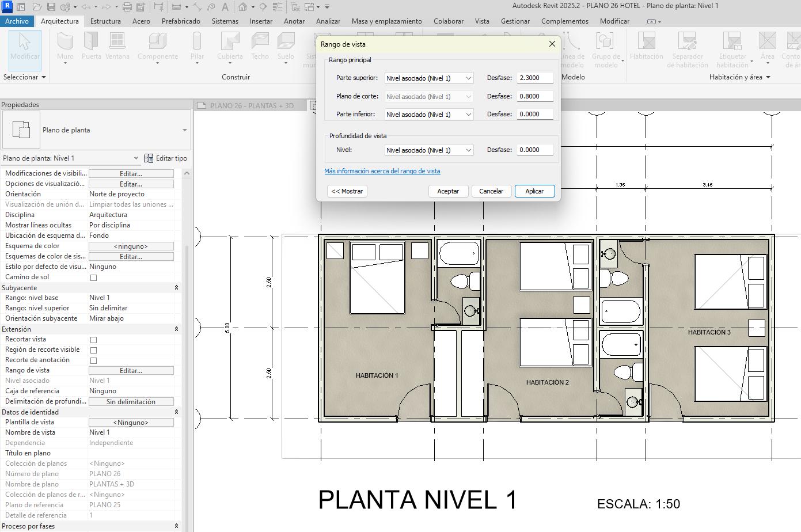This screenshot has width=801, height=532.
Task: Click the Plano de corte Desfase field
Action: pos(535,96)
